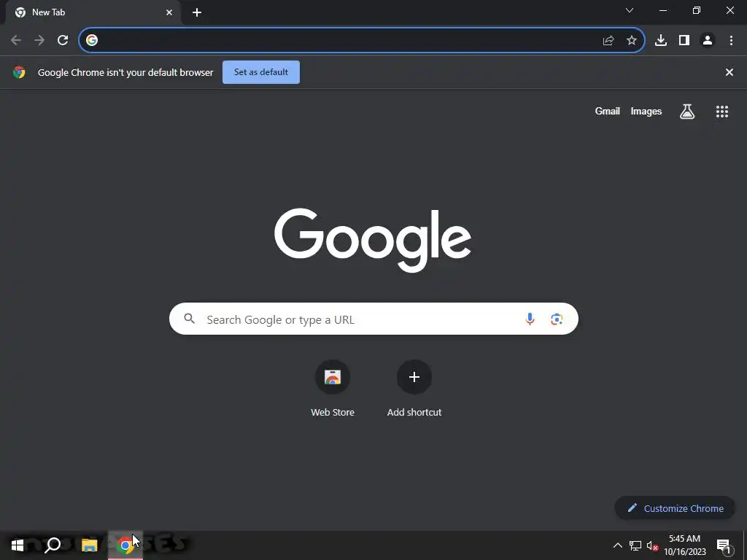Share this page icon in address bar
The image size is (747, 560).
608,41
